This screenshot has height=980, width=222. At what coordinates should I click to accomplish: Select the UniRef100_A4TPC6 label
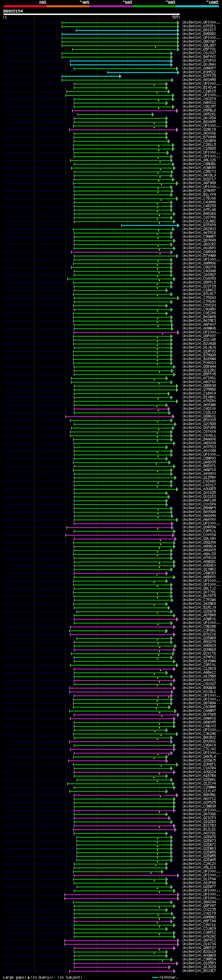tap(199, 233)
